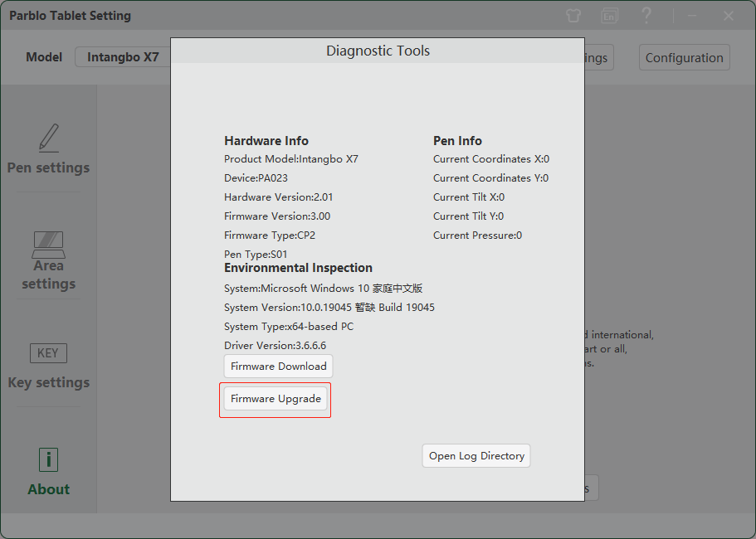Screen dimensions: 756x539
Task: Click the Firmware Download button
Action: click(278, 366)
